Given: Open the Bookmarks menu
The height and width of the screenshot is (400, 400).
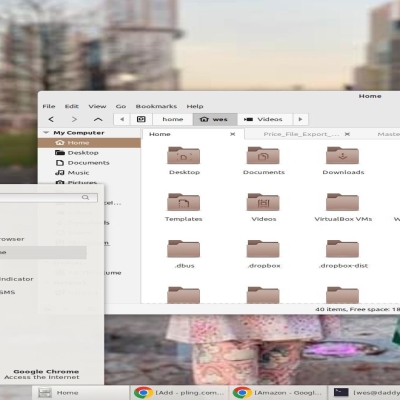Looking at the screenshot, I should (x=156, y=106).
